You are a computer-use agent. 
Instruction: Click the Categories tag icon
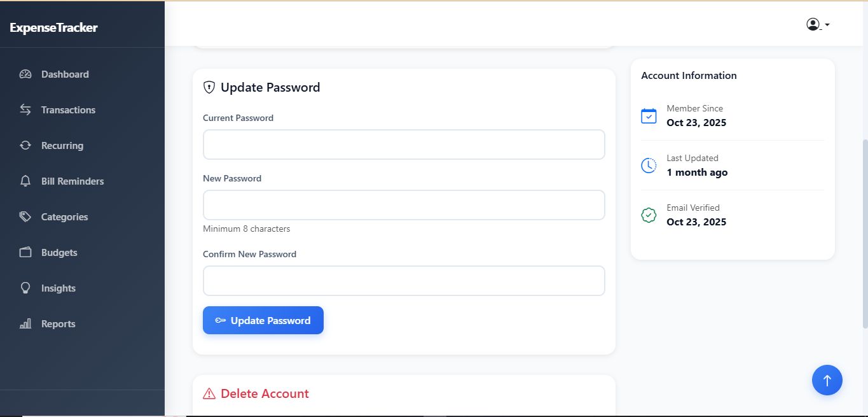(x=25, y=216)
